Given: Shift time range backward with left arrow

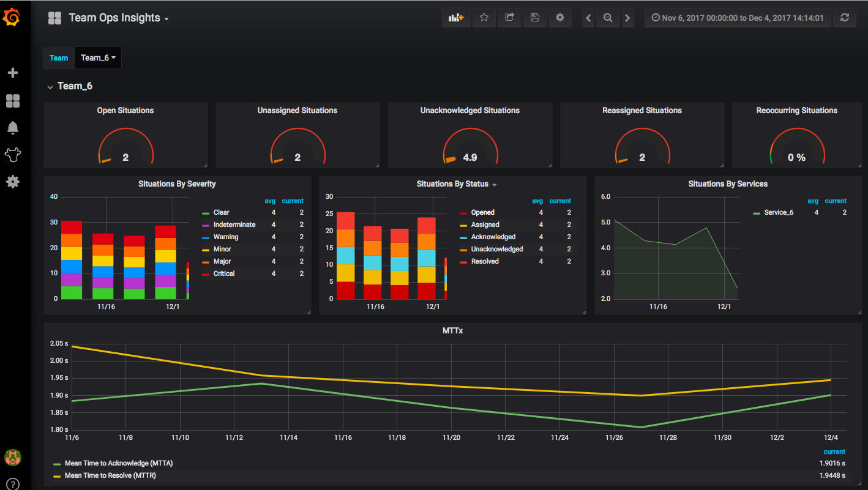Looking at the screenshot, I should tap(588, 18).
